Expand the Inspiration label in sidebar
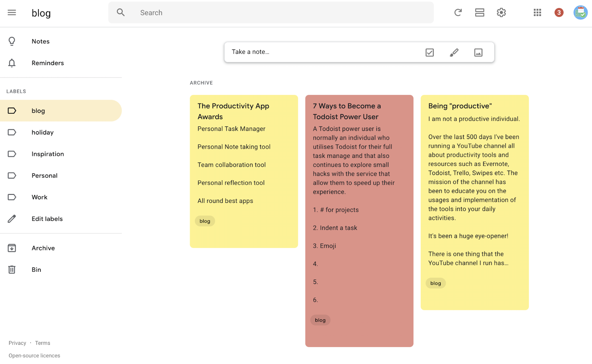 point(48,153)
